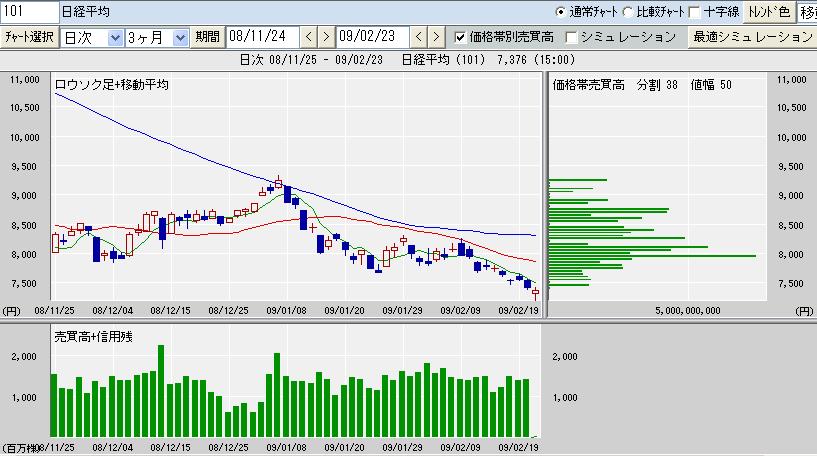Click the tallest volume bar near 08/12/15

(x=161, y=391)
